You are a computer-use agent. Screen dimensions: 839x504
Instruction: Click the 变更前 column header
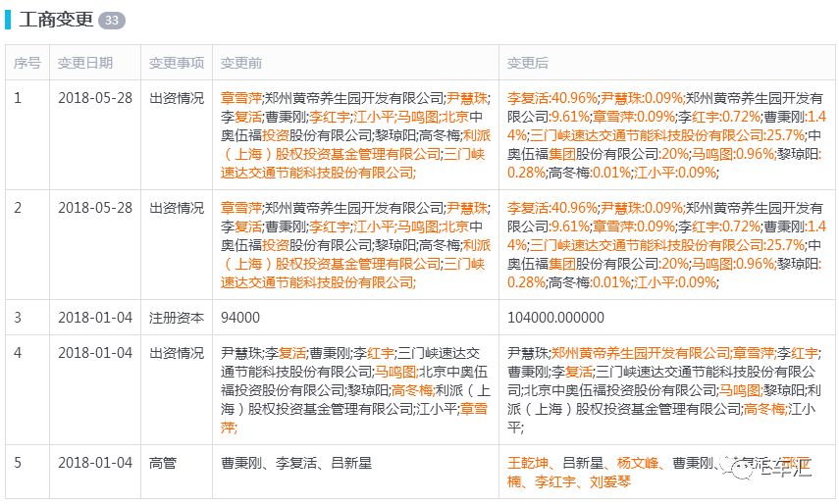241,63
